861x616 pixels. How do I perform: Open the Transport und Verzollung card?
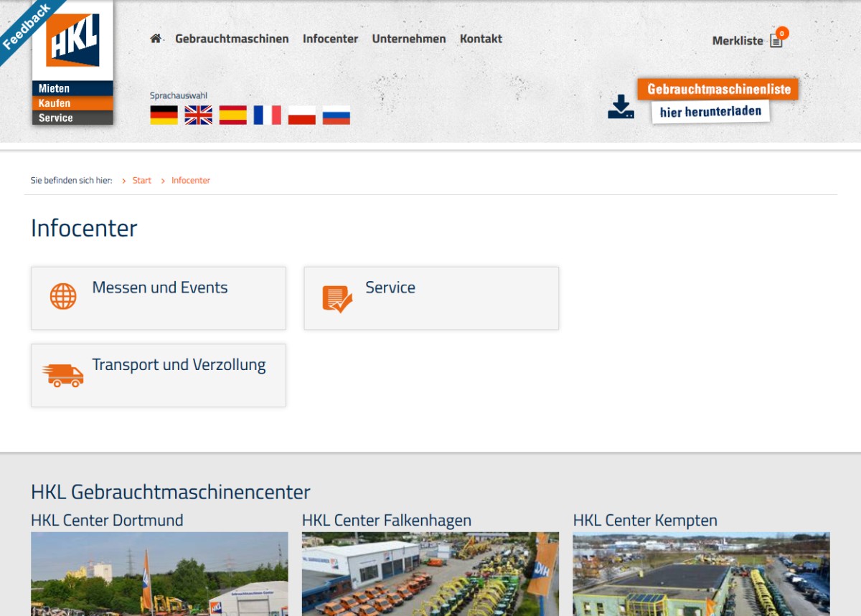[x=159, y=375]
